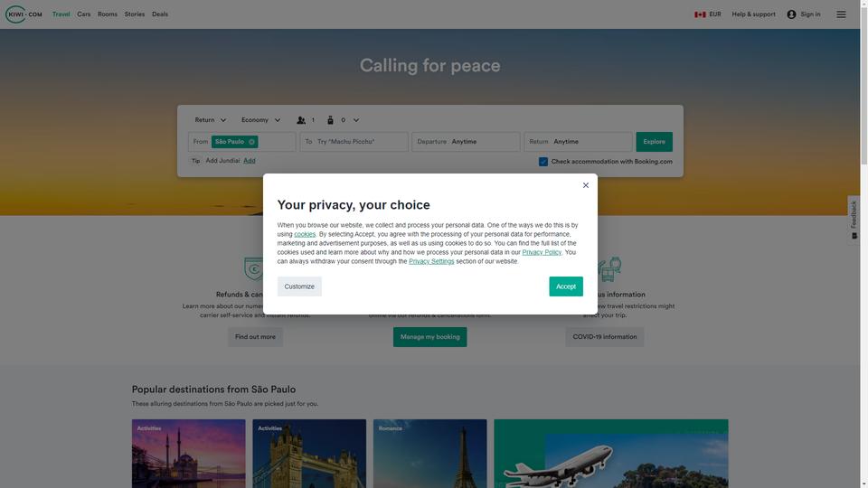Open the Privacy Policy link

coord(542,252)
